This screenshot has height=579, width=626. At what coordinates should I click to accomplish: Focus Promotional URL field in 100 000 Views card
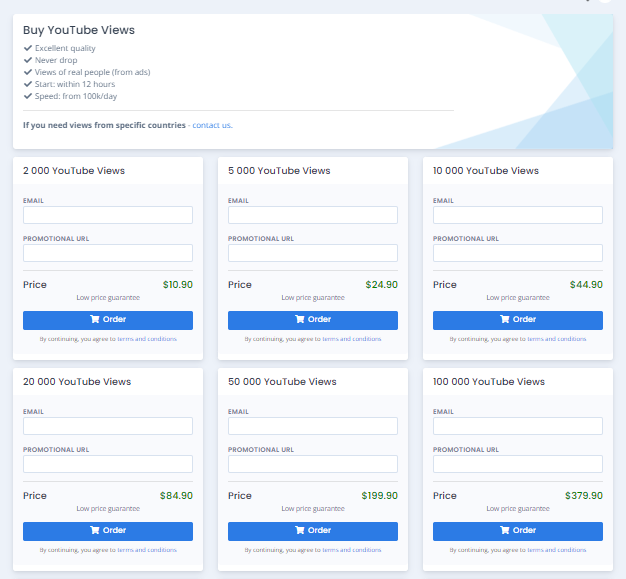coord(518,464)
